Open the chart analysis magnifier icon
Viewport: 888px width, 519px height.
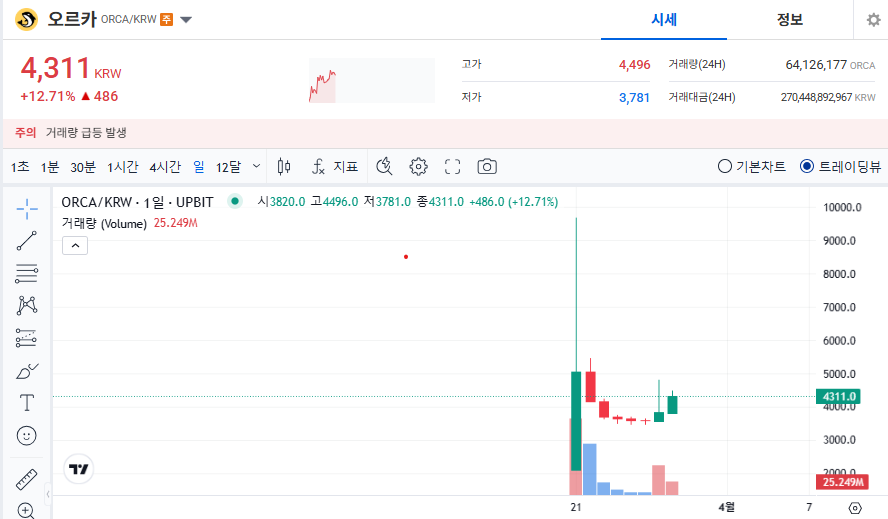pos(385,167)
